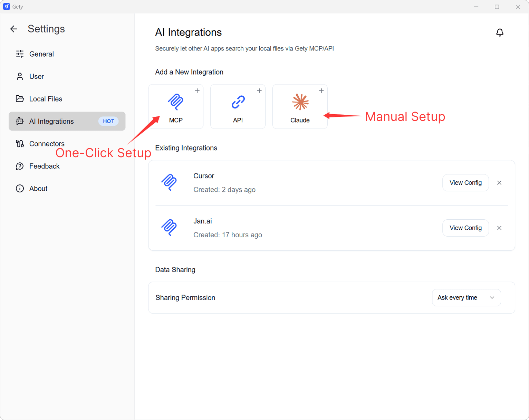The height and width of the screenshot is (420, 529).
Task: Open the About page
Action: point(38,189)
